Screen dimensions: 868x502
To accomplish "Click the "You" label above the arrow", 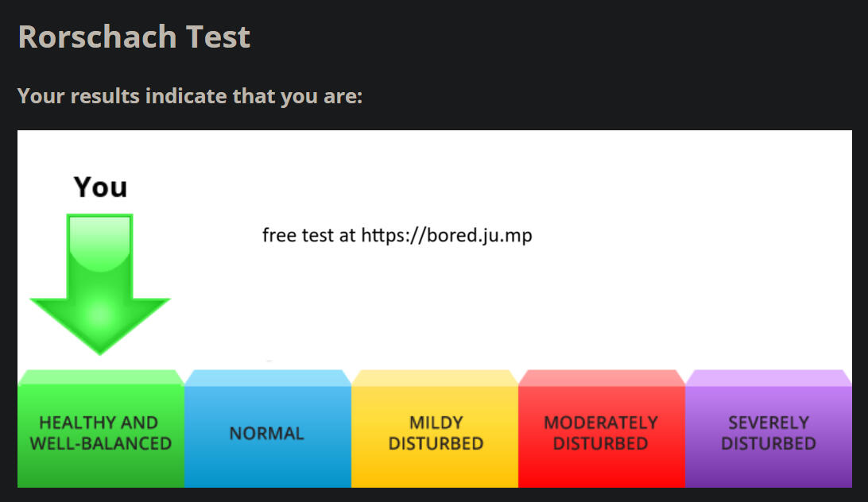I will pos(100,187).
